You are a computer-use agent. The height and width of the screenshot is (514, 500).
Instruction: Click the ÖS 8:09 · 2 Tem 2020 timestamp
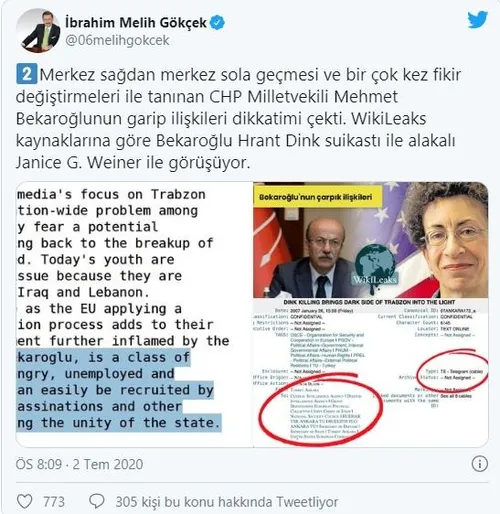click(x=80, y=464)
